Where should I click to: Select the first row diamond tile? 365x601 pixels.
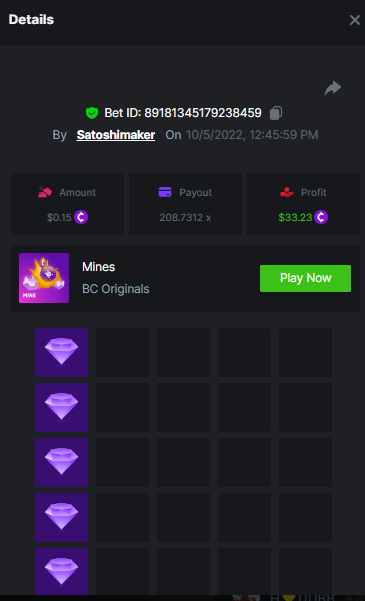pyautogui.click(x=61, y=352)
